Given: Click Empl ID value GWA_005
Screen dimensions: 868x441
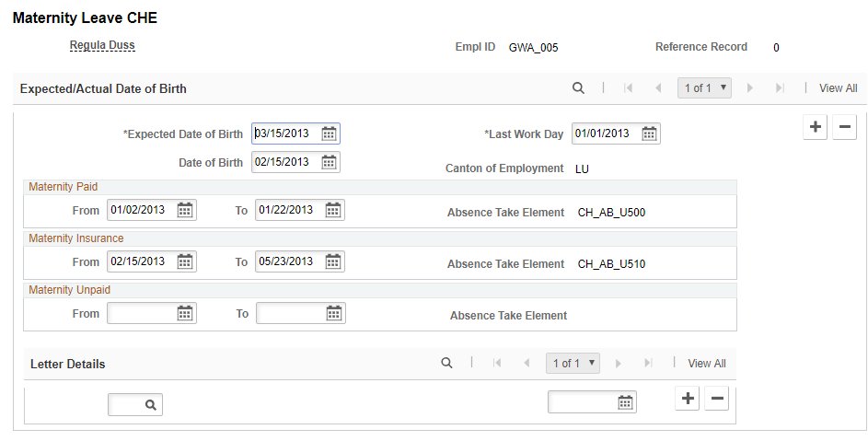Looking at the screenshot, I should (533, 48).
